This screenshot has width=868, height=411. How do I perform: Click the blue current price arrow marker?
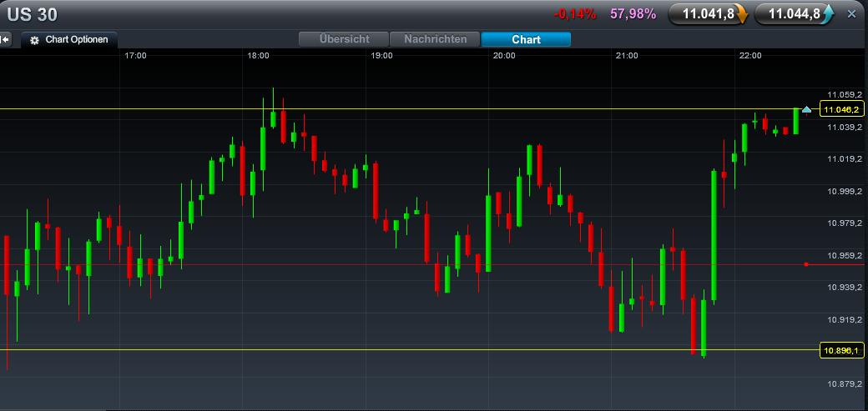click(806, 109)
